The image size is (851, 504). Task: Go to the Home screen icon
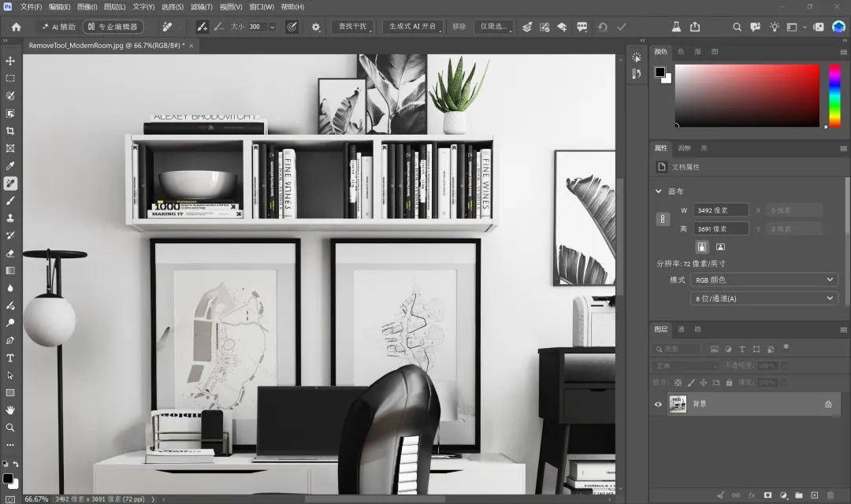pos(17,27)
